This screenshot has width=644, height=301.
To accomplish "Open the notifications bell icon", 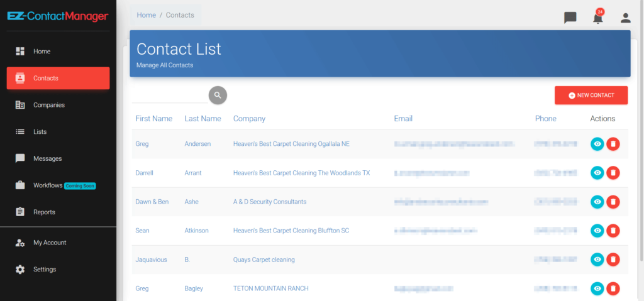I will click(598, 18).
